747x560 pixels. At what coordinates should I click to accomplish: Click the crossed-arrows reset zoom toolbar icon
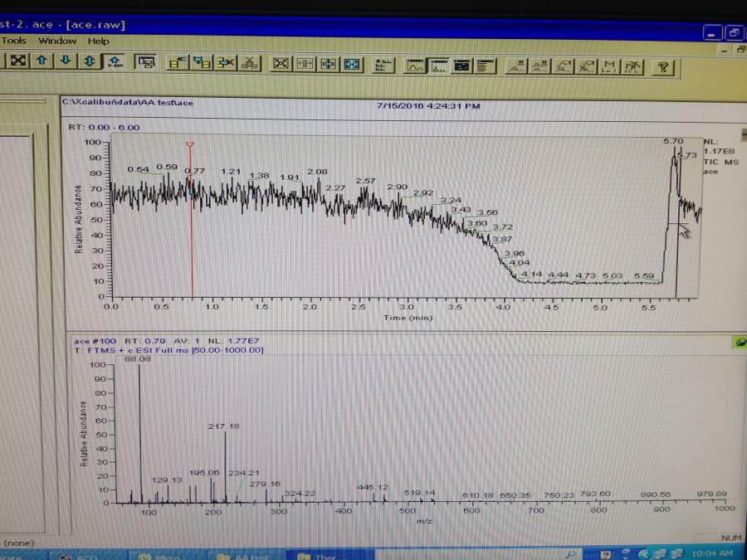pyautogui.click(x=18, y=61)
